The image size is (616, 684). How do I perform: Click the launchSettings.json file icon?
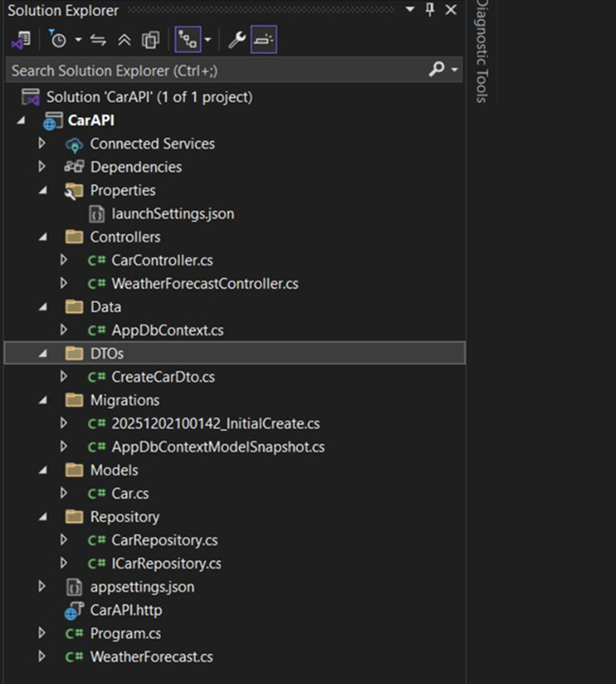coord(96,214)
